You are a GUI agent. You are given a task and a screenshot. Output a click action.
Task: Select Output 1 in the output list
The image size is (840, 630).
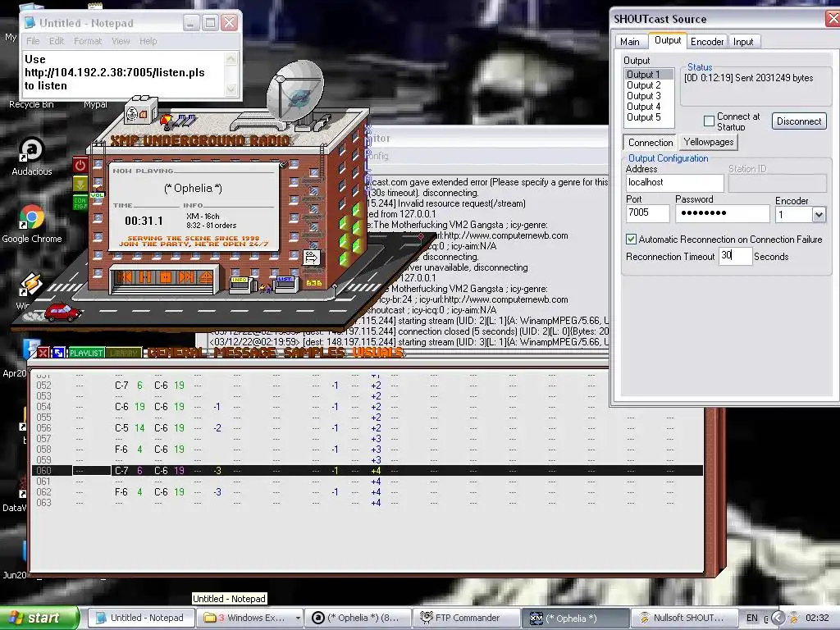(x=648, y=75)
